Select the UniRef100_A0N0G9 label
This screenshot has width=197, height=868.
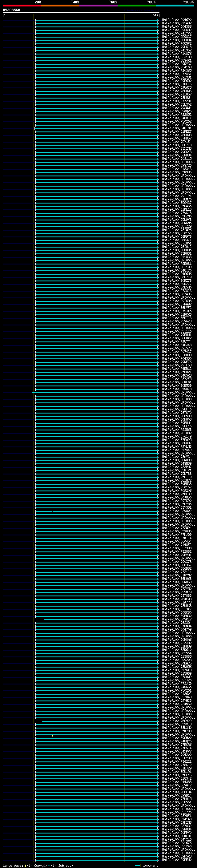[176, 582]
